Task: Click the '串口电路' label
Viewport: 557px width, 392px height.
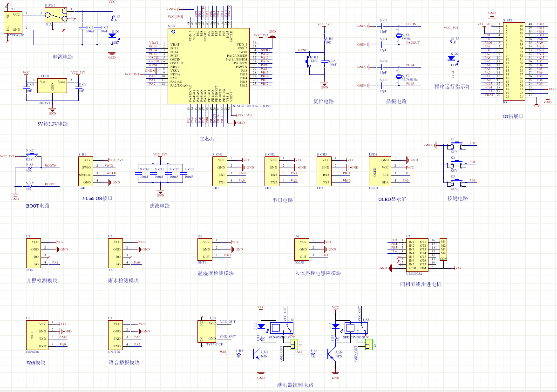Action: 283,200
